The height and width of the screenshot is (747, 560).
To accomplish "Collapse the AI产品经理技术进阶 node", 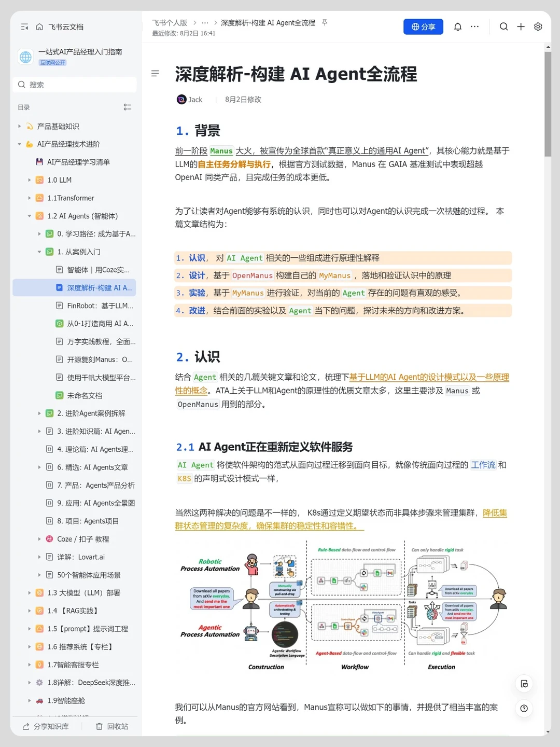I will pos(20,144).
